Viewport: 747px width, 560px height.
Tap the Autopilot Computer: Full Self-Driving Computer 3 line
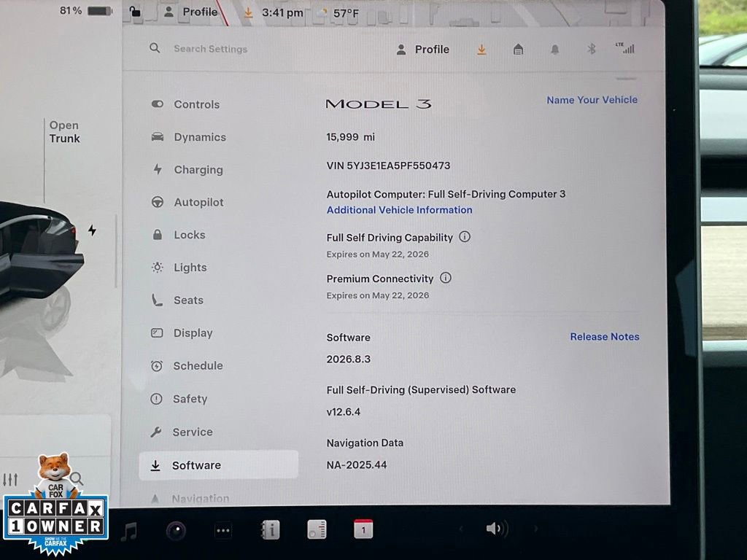point(446,194)
